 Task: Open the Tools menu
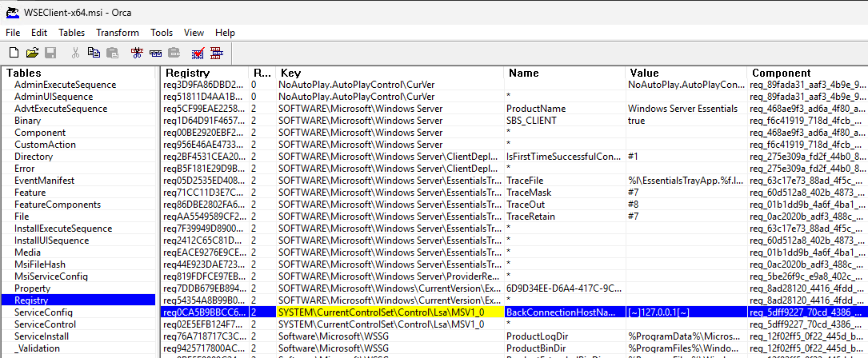click(x=162, y=33)
